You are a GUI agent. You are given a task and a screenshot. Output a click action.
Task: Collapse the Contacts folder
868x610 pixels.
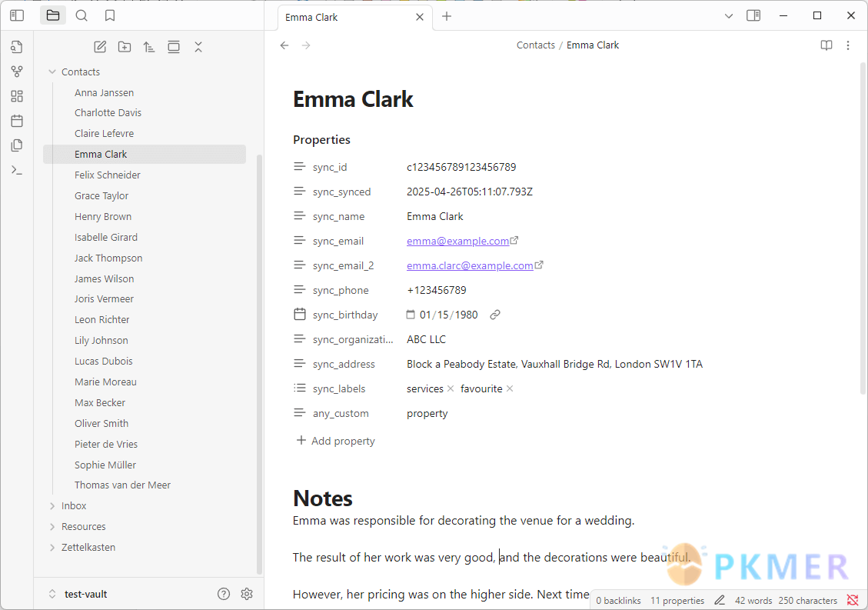point(52,72)
